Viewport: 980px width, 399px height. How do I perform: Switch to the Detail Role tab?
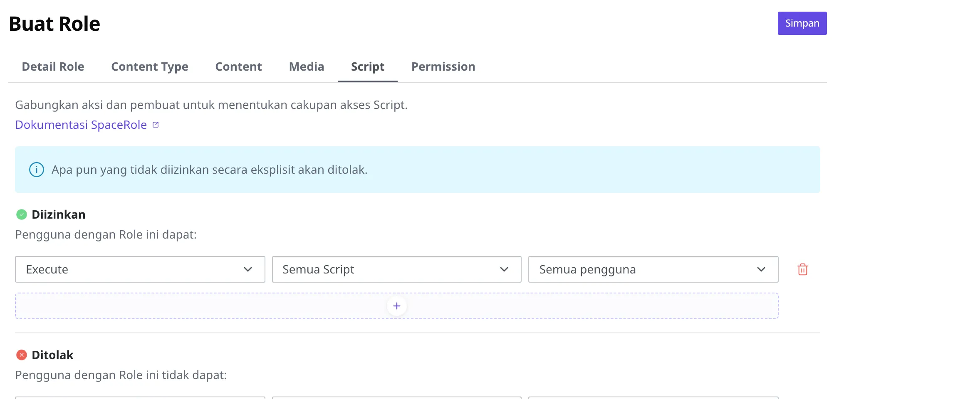[53, 66]
